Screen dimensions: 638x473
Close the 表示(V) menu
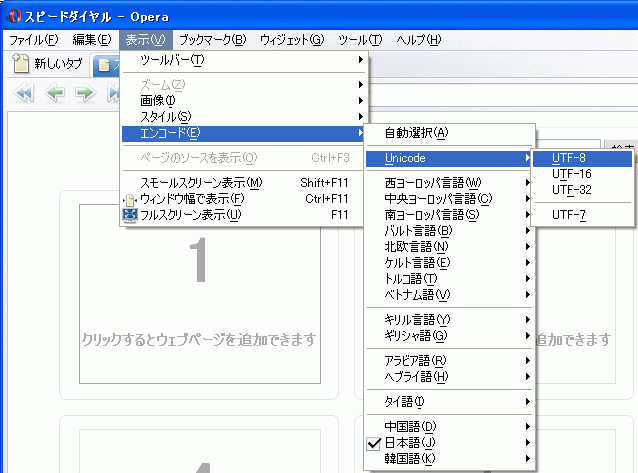[x=146, y=40]
